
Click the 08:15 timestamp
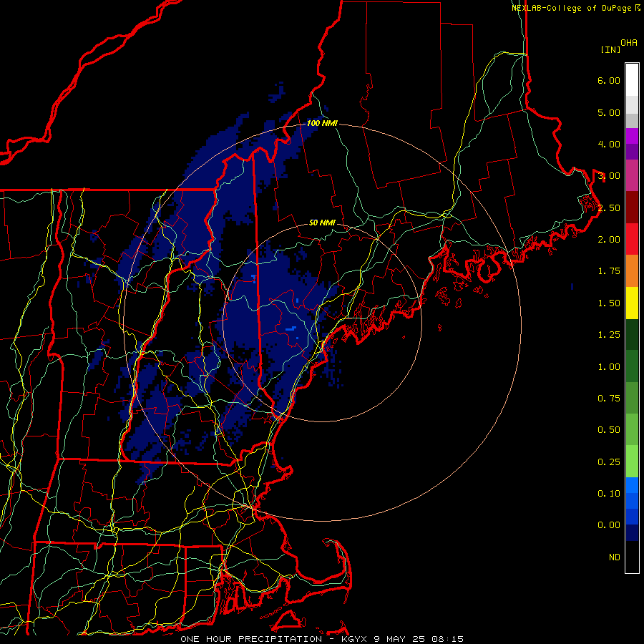pos(448,639)
